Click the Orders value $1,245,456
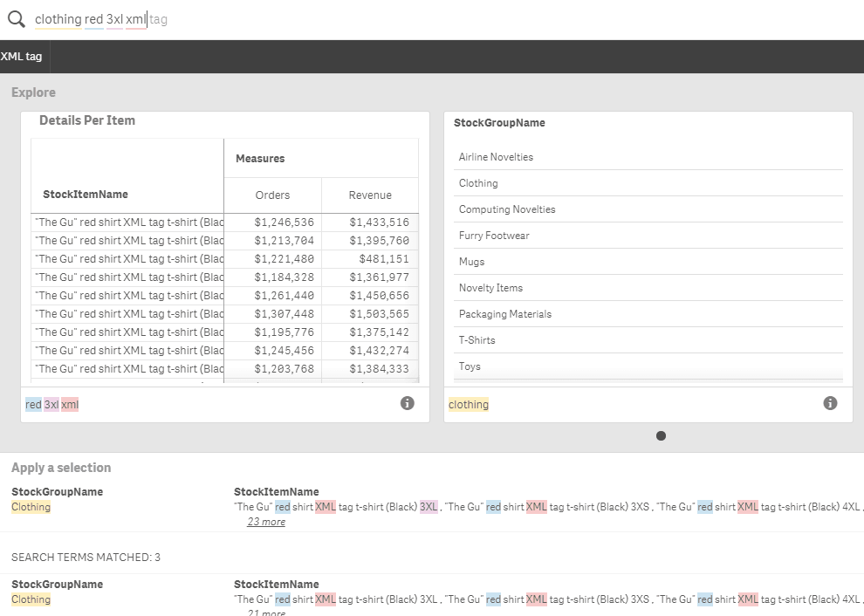The height and width of the screenshot is (616, 864). (x=285, y=351)
